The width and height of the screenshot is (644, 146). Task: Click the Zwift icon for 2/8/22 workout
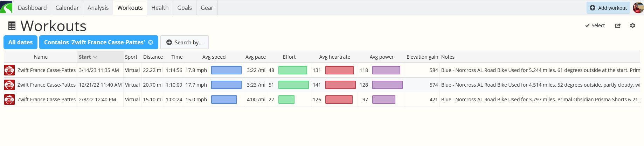click(x=9, y=100)
